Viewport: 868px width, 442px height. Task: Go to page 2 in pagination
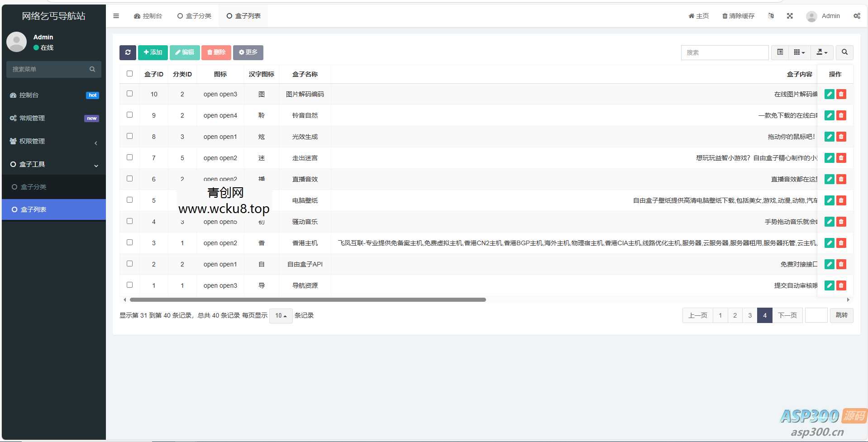pos(735,315)
